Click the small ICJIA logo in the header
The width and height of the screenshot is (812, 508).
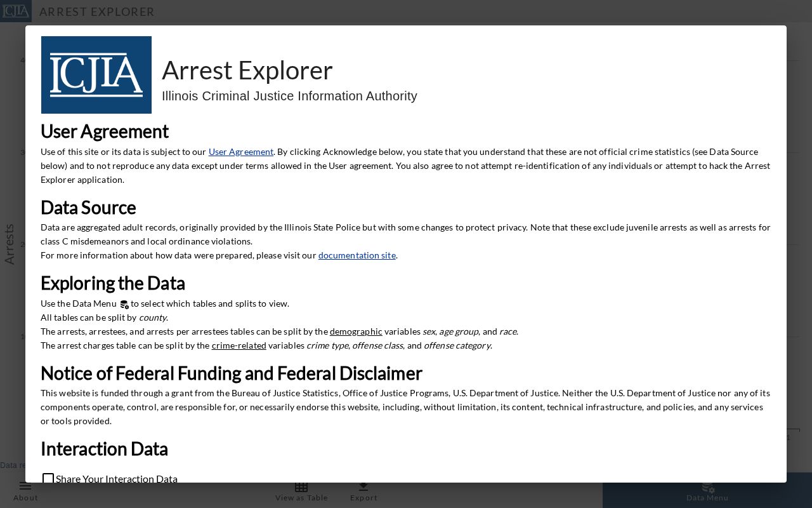point(16,11)
